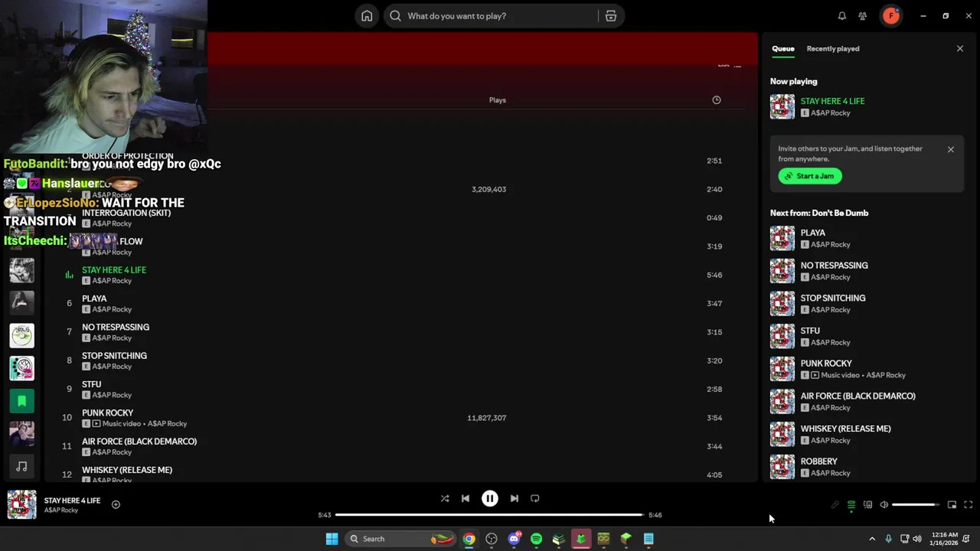Open the miniplayer icon
Screen dimensions: 980x551
[x=952, y=505]
